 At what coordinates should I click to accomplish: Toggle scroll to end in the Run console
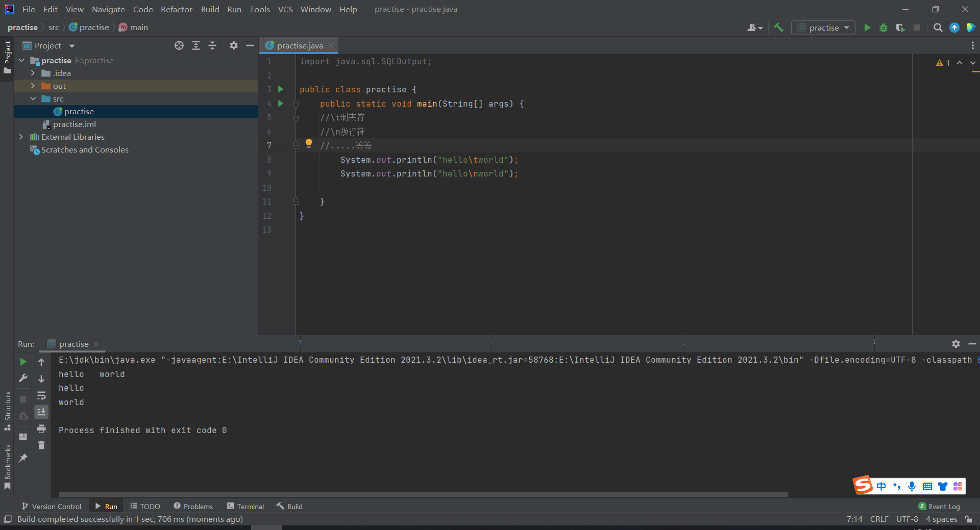pos(41,412)
